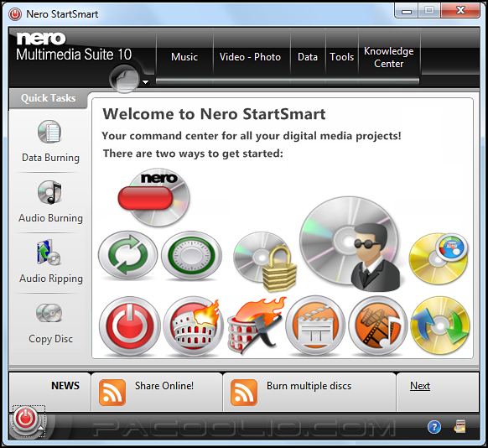
Task: Open the Copy Disc two-disc icon
Action: 49,313
